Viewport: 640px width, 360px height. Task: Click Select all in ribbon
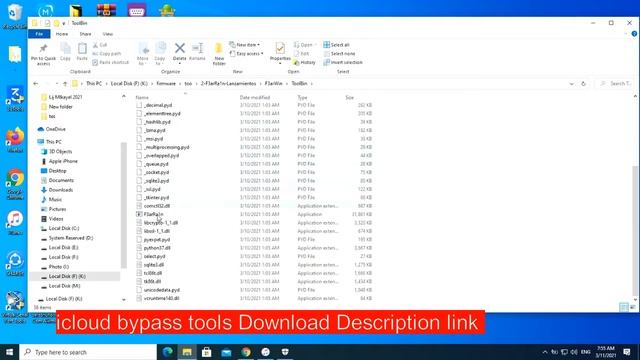[x=336, y=45]
